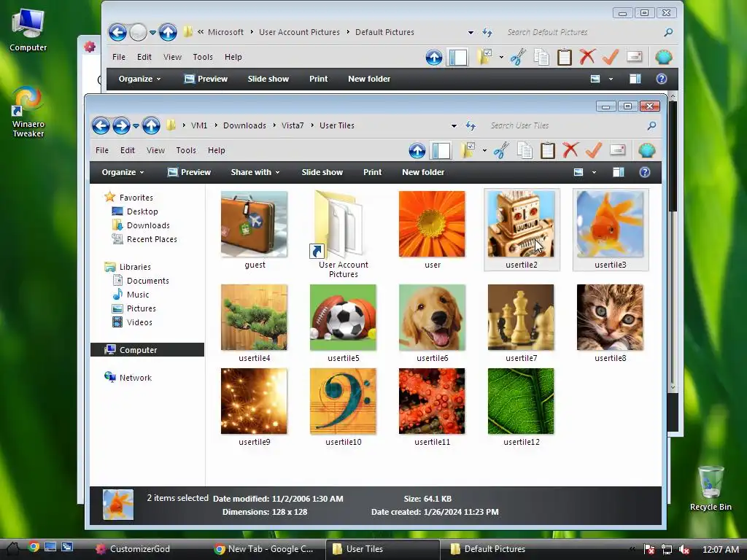The height and width of the screenshot is (560, 747).
Task: Click the search magnifier in User Tiles search box
Action: click(x=651, y=125)
